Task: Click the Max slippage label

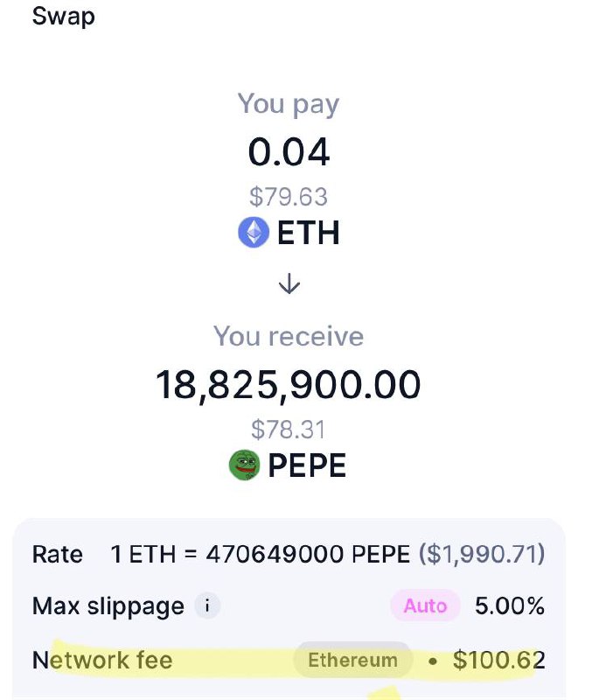Action: click(x=108, y=606)
